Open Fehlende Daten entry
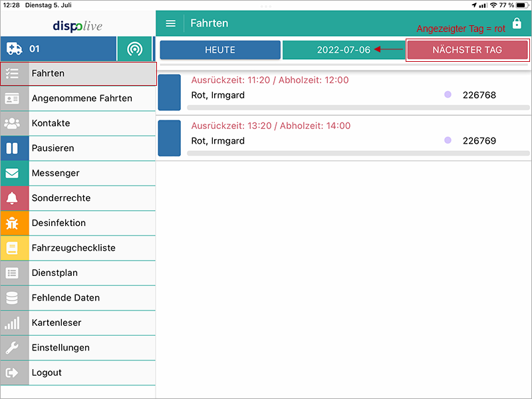The height and width of the screenshot is (399, 532). (x=78, y=298)
